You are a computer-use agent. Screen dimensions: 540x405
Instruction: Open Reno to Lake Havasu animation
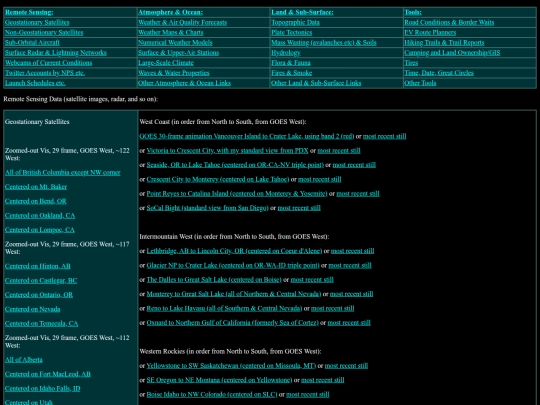point(224,309)
